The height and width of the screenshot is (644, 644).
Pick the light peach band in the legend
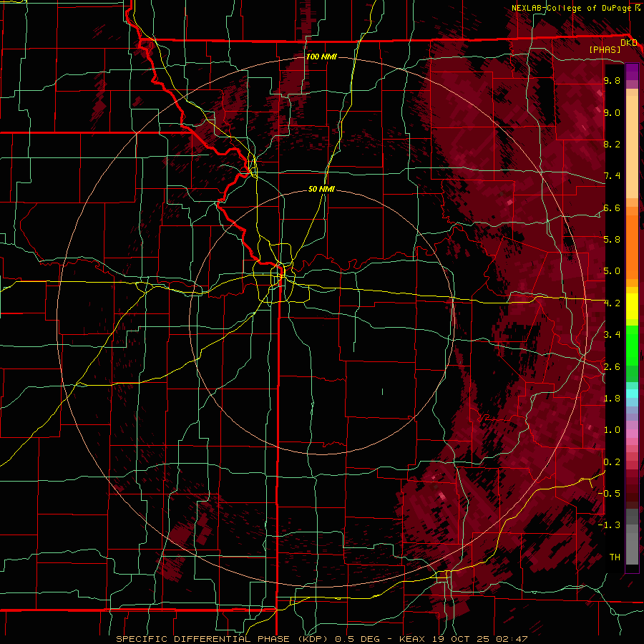(x=632, y=147)
